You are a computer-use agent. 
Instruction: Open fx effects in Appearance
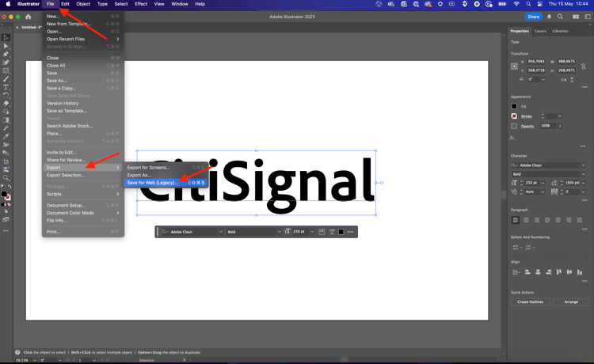click(x=512, y=138)
